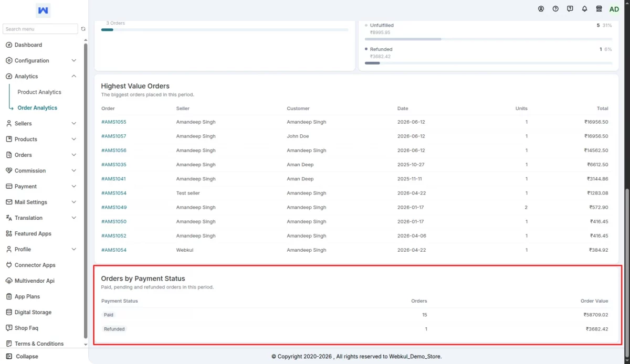Open Featured Apps via its grid icon
630x364 pixels.
9,234
